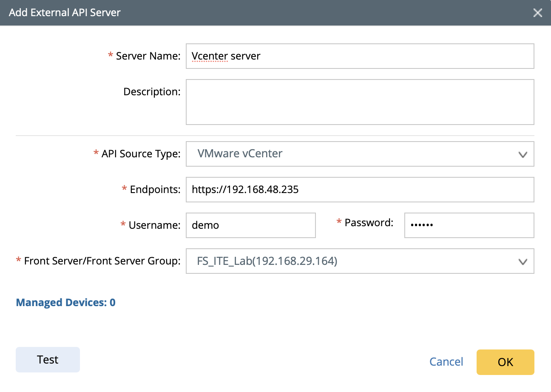Click Cancel to discard changes

pos(446,362)
